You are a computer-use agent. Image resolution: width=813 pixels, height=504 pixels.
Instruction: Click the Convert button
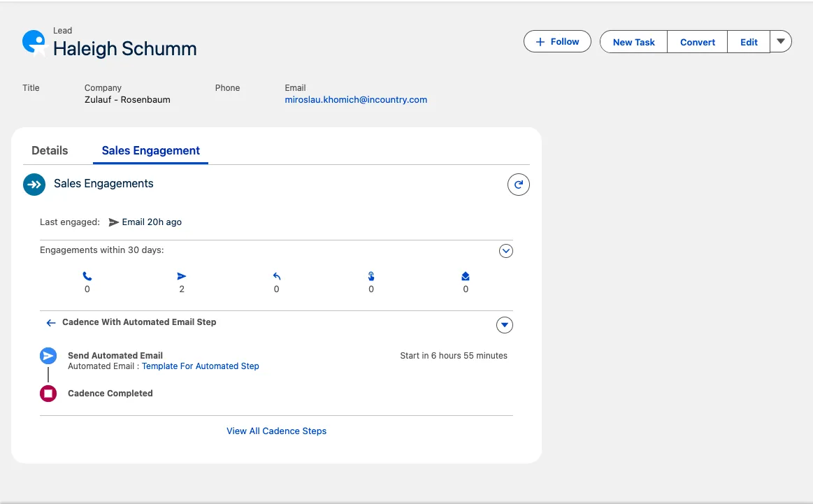point(697,42)
